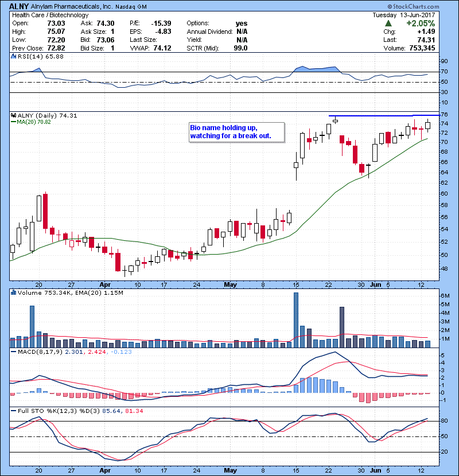Click the Open value 73.03
Viewport: 459px width, 476px height.
pos(56,24)
